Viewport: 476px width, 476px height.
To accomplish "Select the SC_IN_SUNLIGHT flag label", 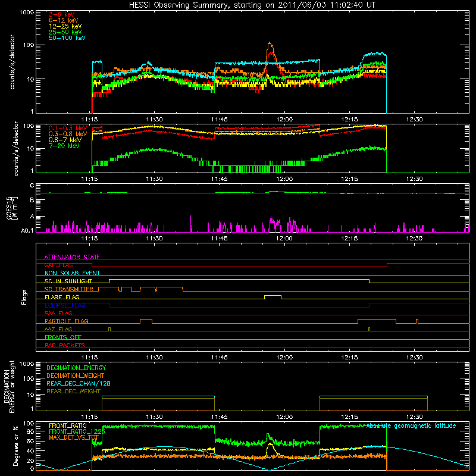I will 68,281.
